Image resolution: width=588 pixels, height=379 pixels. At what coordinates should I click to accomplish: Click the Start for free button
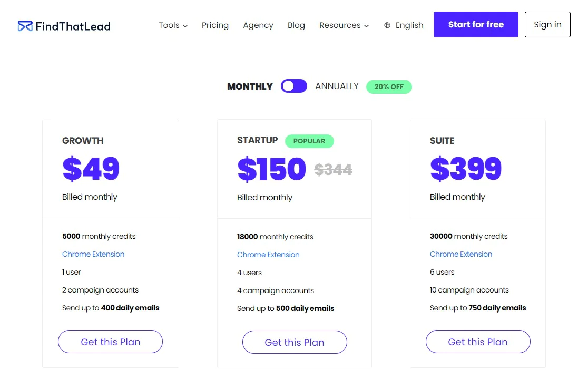pos(476,25)
